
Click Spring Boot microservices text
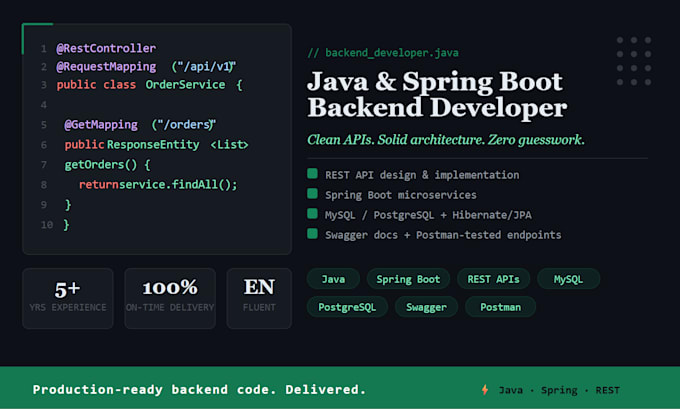click(401, 195)
